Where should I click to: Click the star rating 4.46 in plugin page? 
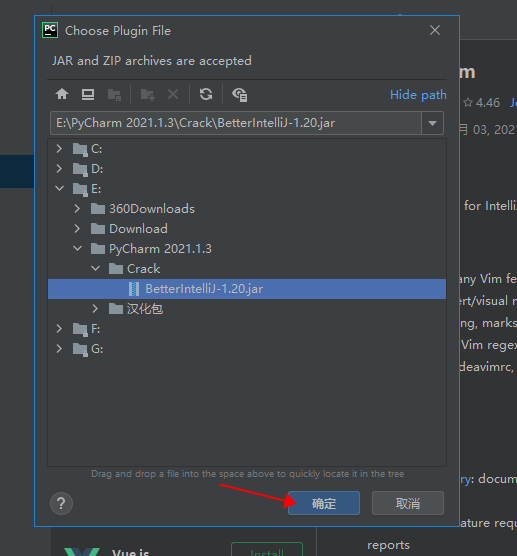tap(482, 103)
